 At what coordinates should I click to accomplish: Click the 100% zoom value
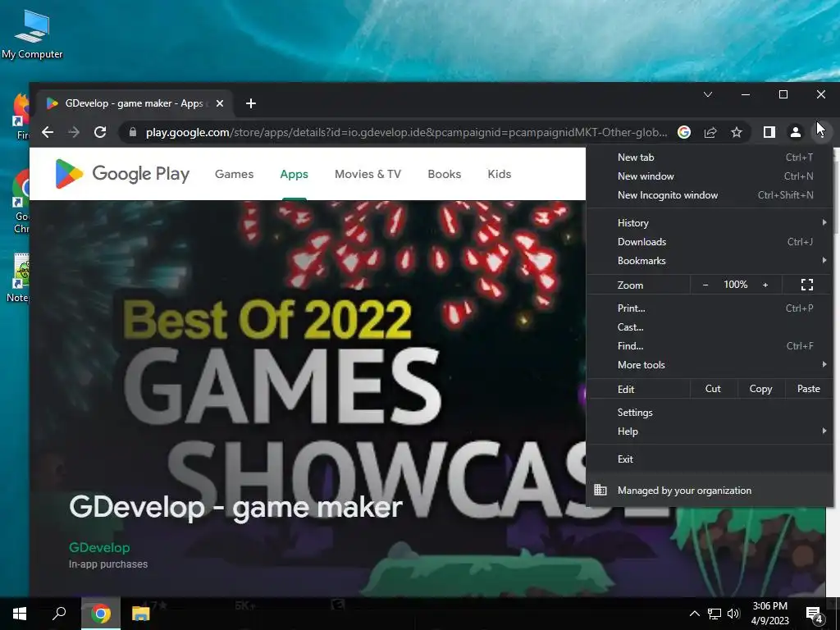click(x=736, y=285)
